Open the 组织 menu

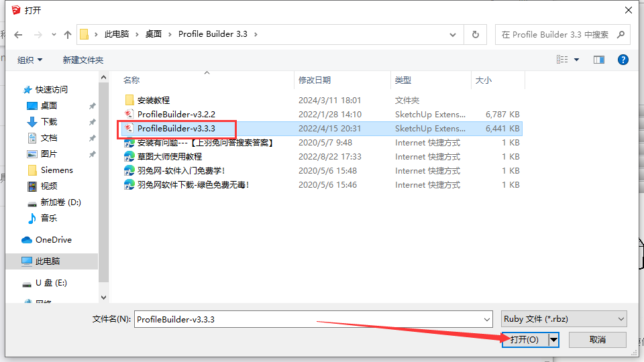point(30,60)
